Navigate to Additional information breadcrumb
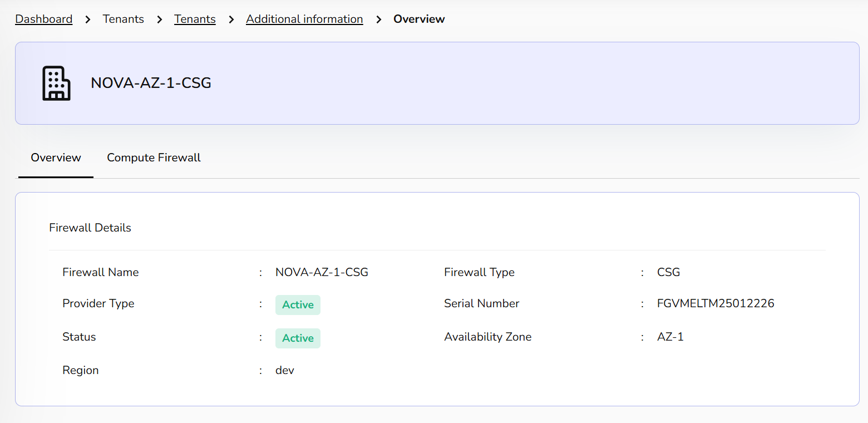 coord(304,19)
